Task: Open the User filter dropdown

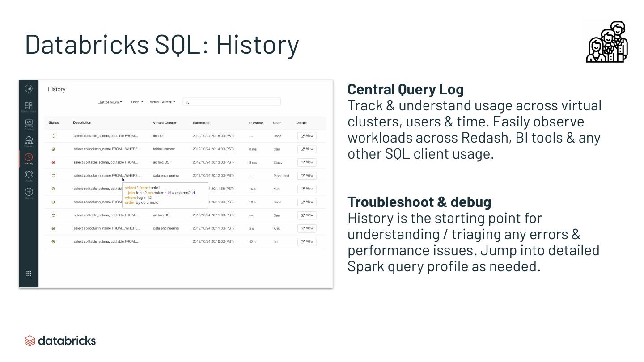Action: (137, 102)
